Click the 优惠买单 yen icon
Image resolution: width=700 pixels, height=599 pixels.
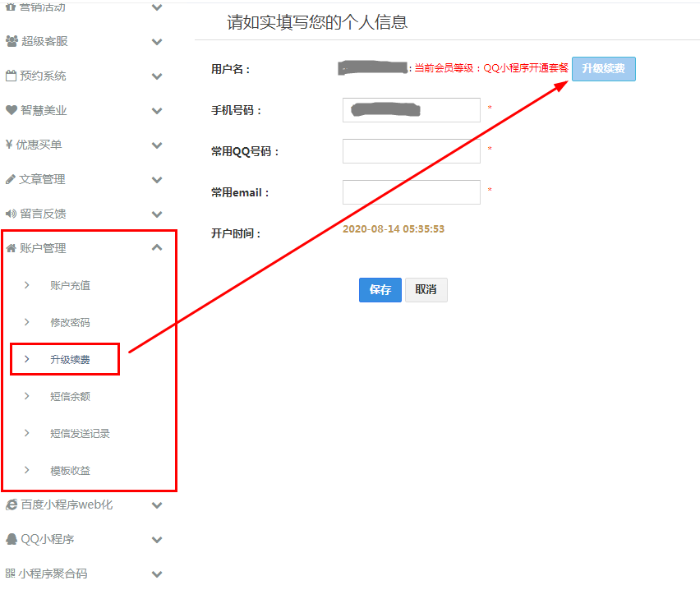tap(9, 145)
